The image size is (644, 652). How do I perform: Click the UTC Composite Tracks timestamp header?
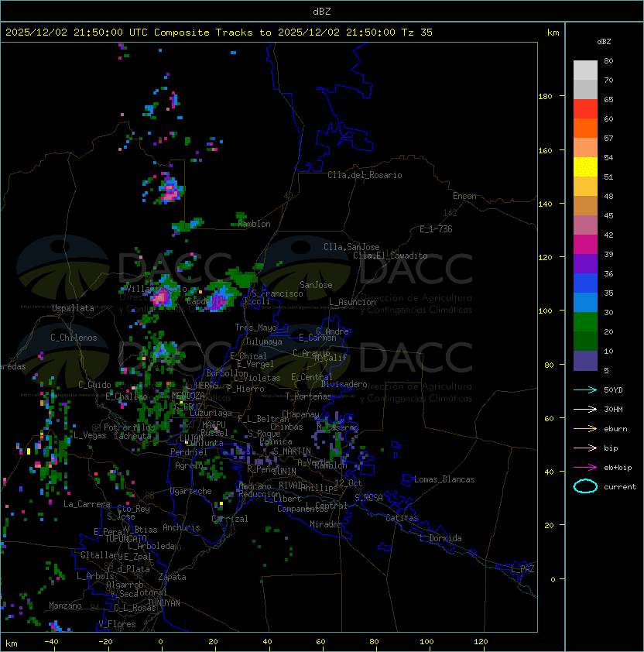pos(219,33)
